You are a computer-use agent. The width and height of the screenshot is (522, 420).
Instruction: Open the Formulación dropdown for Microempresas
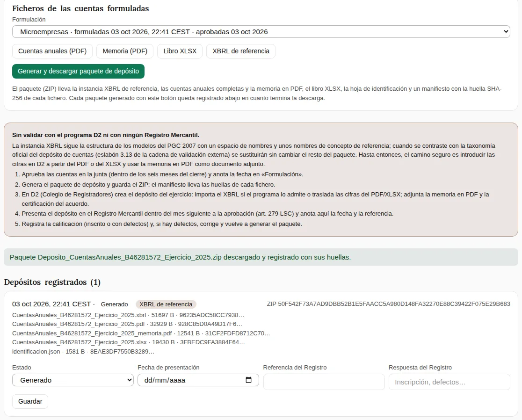pyautogui.click(x=261, y=32)
